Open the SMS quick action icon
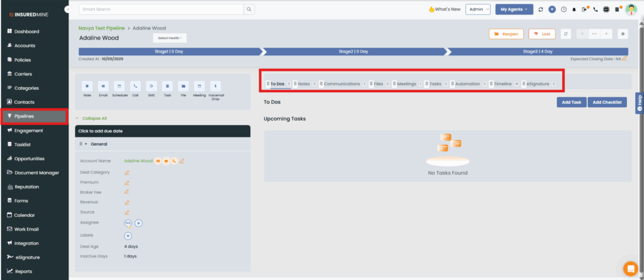 point(151,85)
